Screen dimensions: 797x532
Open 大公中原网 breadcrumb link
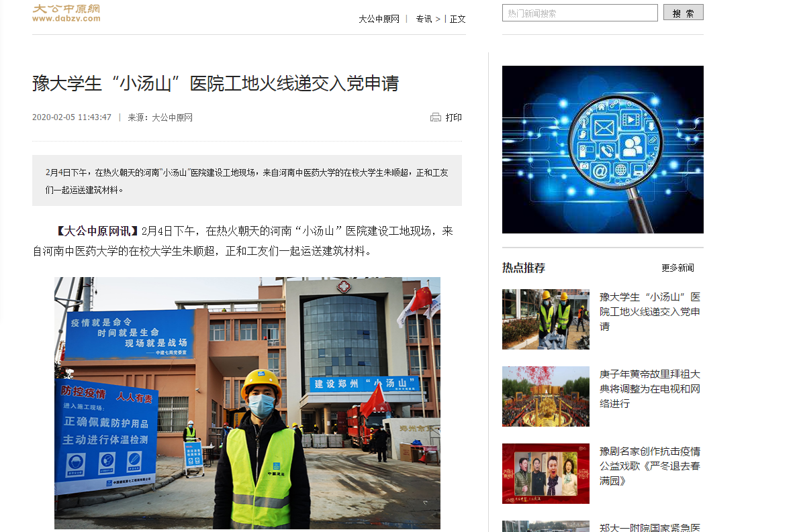pyautogui.click(x=379, y=19)
